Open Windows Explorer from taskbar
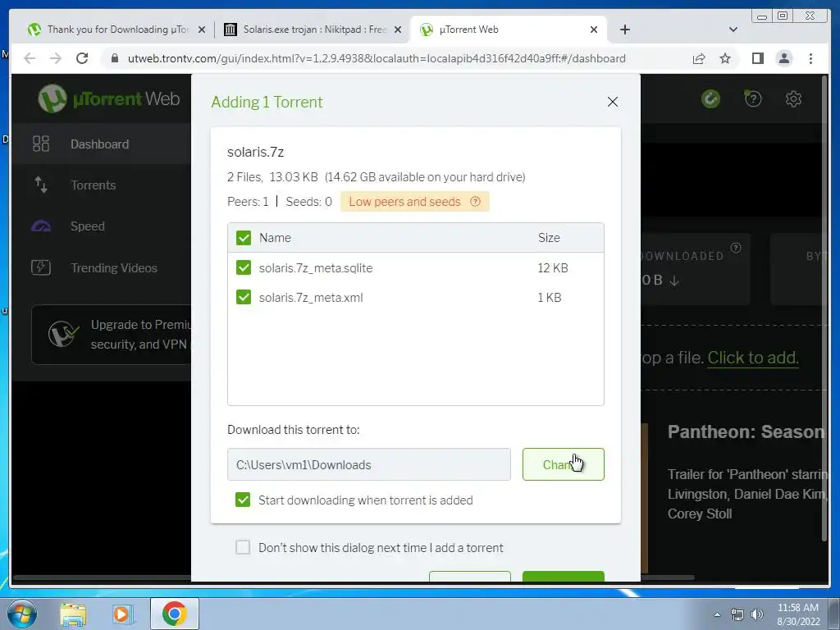Viewport: 840px width, 630px height. (73, 614)
